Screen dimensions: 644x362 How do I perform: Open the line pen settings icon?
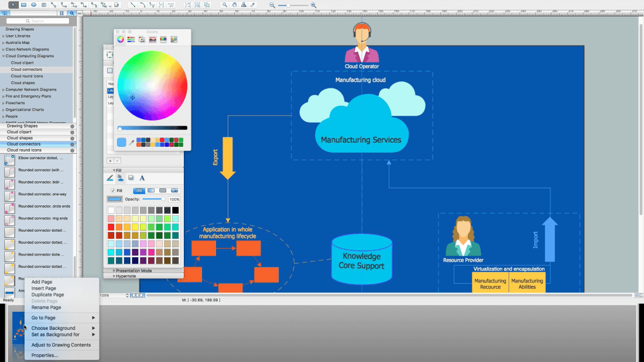tap(110, 178)
